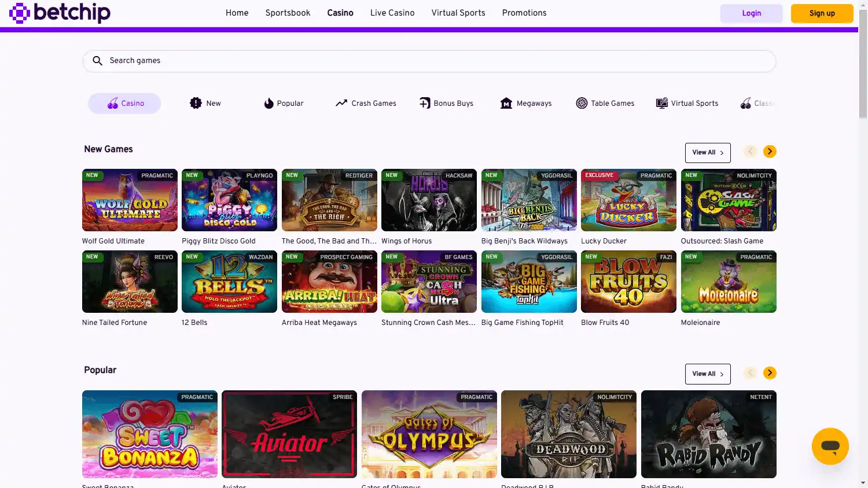This screenshot has width=868, height=488.
Task: Click the Classic cherry icon
Action: click(x=746, y=103)
